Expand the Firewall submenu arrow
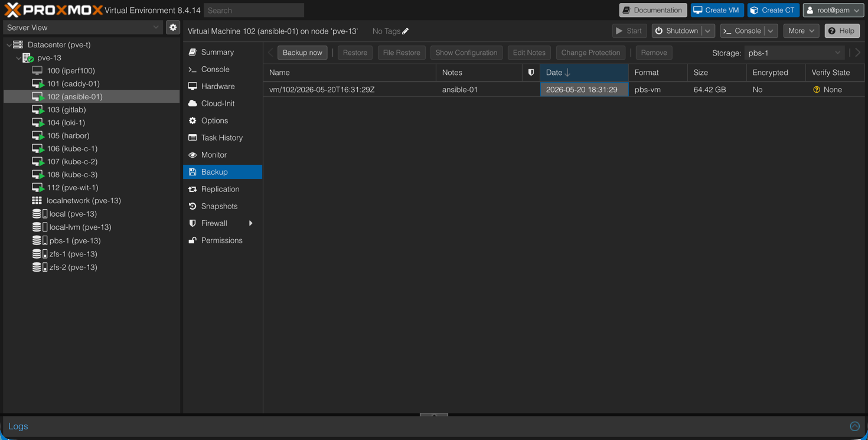The width and height of the screenshot is (868, 440). click(x=251, y=223)
